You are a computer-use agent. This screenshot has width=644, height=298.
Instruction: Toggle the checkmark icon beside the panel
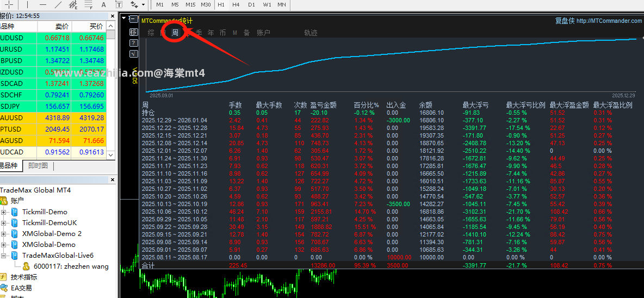(133, 54)
